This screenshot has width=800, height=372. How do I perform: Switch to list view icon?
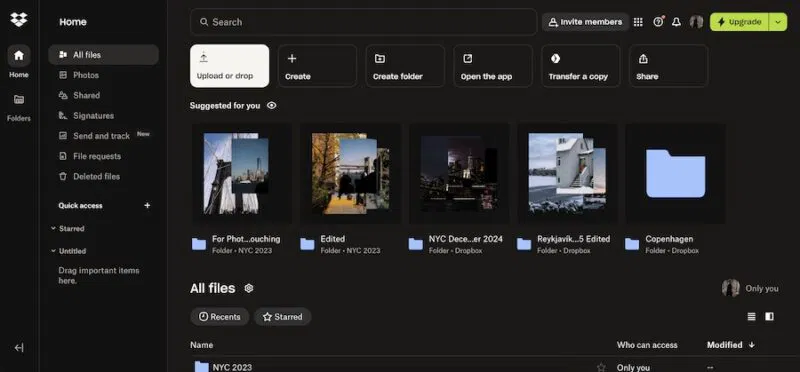(752, 316)
